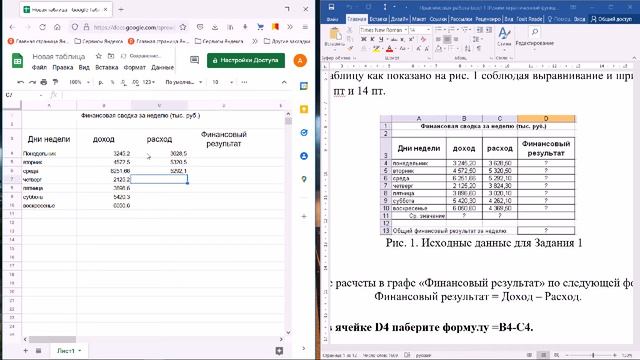This screenshot has height=360, width=640.
Task: Open Word font size dropdown
Action: pyautogui.click(x=428, y=30)
